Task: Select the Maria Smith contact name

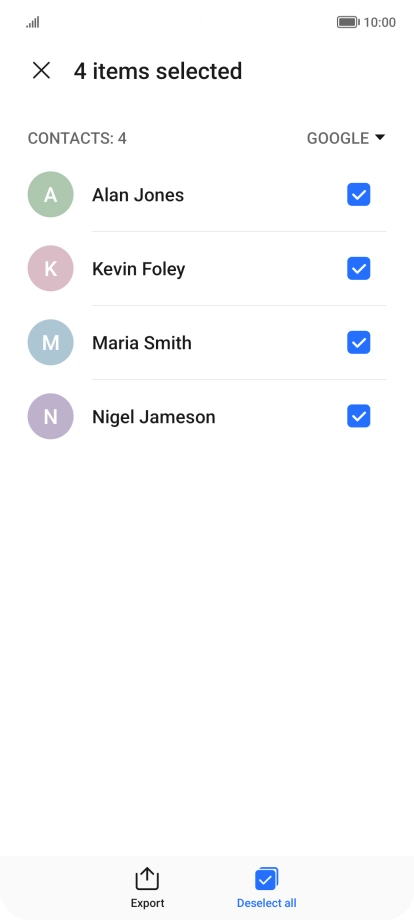Action: point(142,343)
